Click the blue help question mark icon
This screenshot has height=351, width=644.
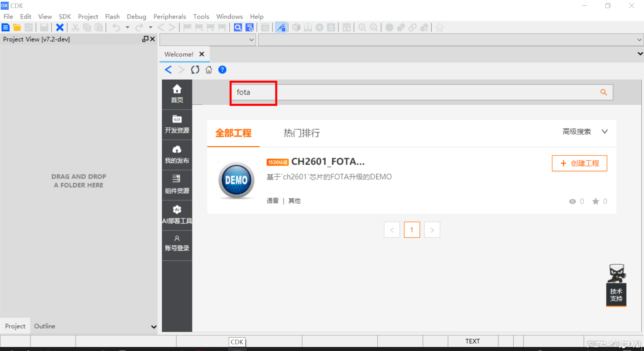click(x=222, y=70)
